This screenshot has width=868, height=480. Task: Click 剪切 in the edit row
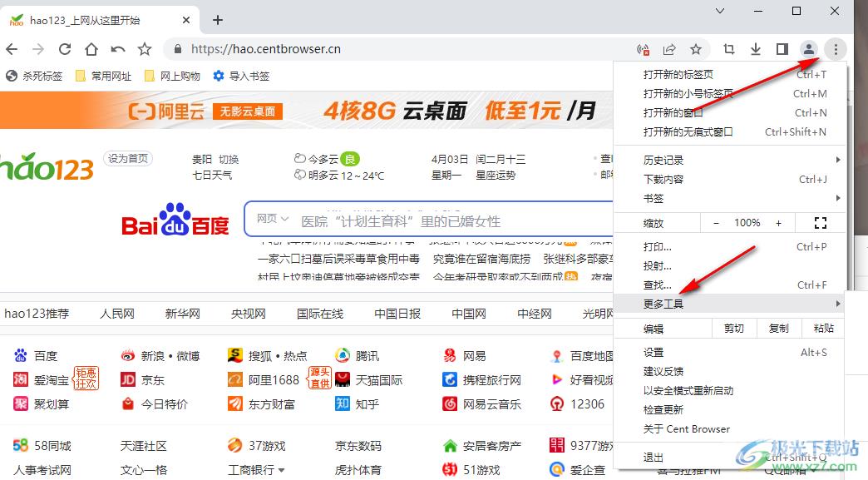734,329
